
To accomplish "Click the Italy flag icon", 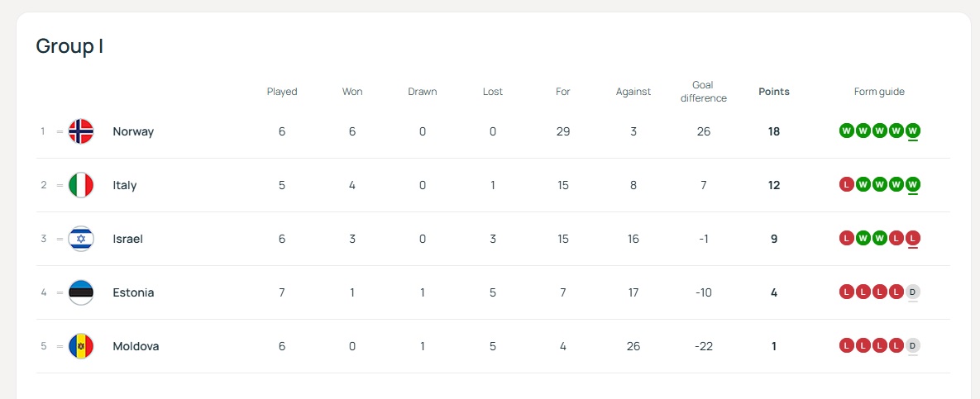I will click(x=81, y=185).
